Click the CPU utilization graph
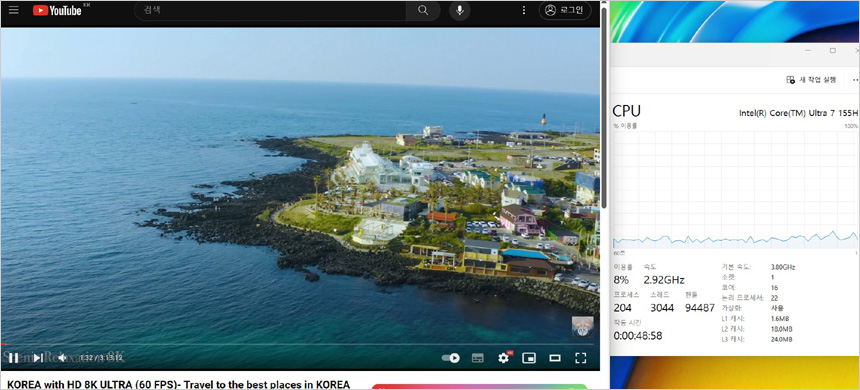 pyautogui.click(x=735, y=190)
